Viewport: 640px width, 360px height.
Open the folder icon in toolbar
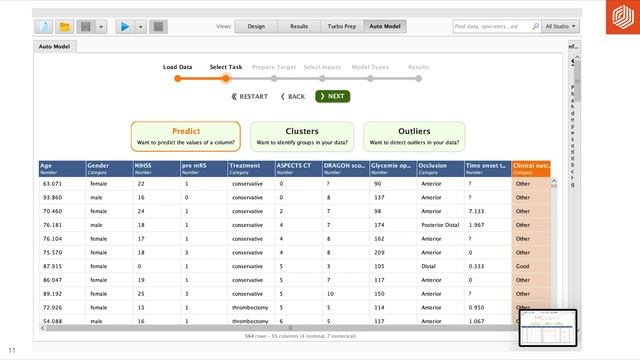tap(64, 27)
